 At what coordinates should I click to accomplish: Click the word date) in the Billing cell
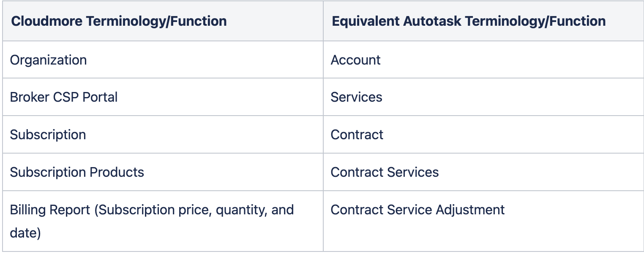point(25,233)
